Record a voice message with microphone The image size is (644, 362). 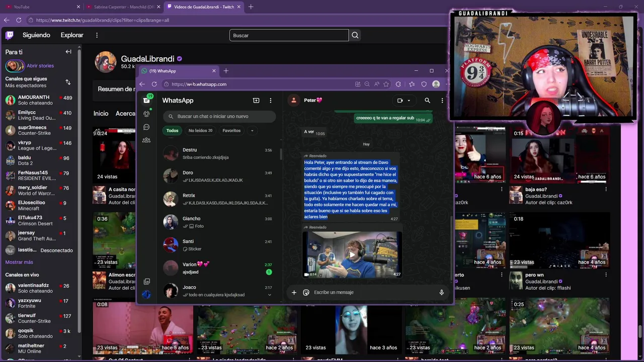click(442, 292)
